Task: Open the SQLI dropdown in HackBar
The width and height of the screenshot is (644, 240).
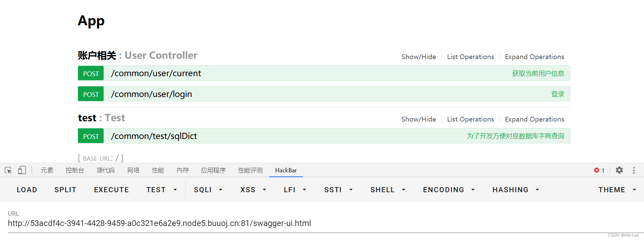Action: [x=208, y=189]
